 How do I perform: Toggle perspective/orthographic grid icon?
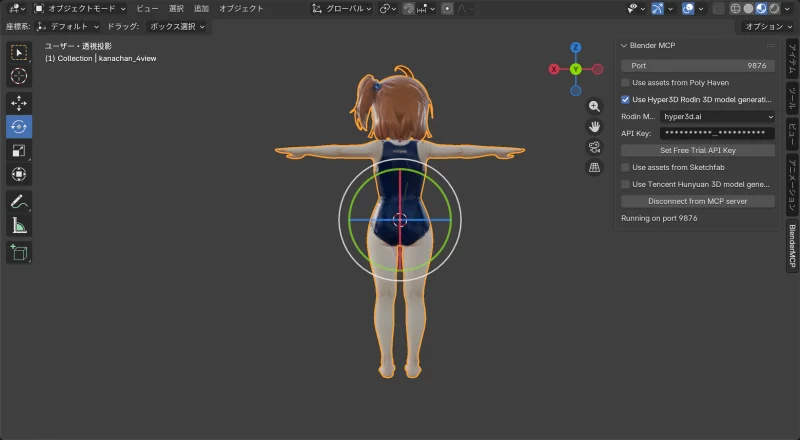[594, 168]
